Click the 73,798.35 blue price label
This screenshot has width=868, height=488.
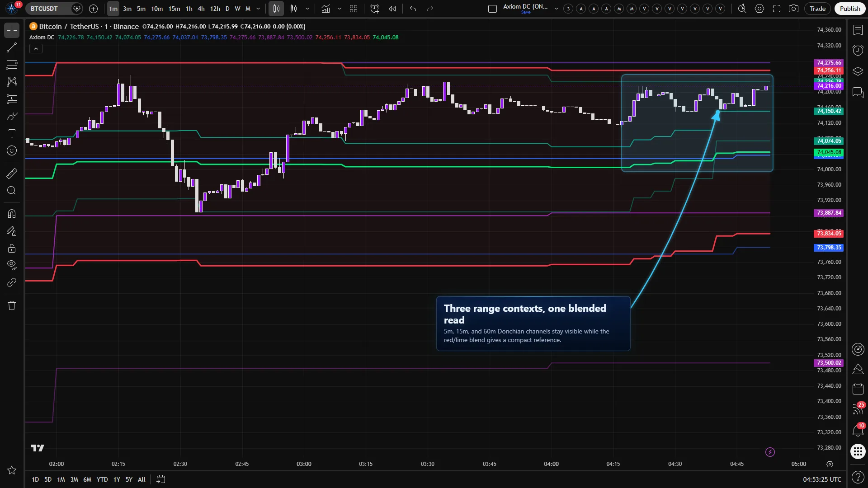pyautogui.click(x=829, y=248)
